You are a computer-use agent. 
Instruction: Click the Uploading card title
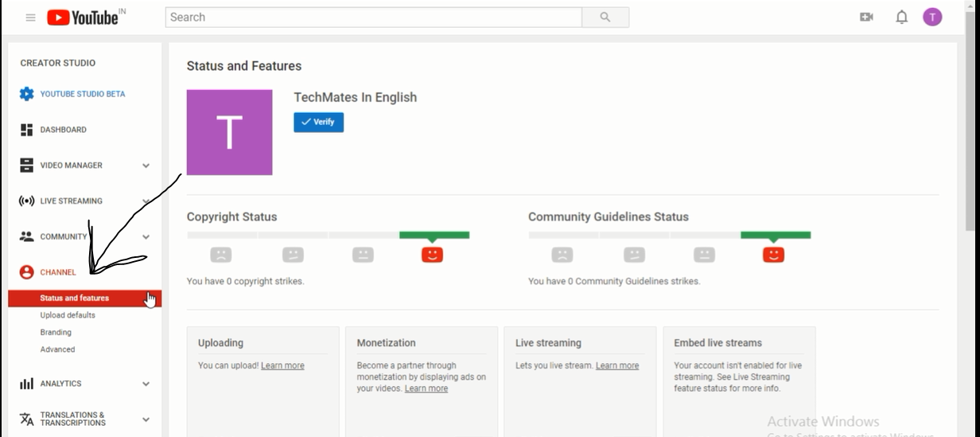pos(220,343)
